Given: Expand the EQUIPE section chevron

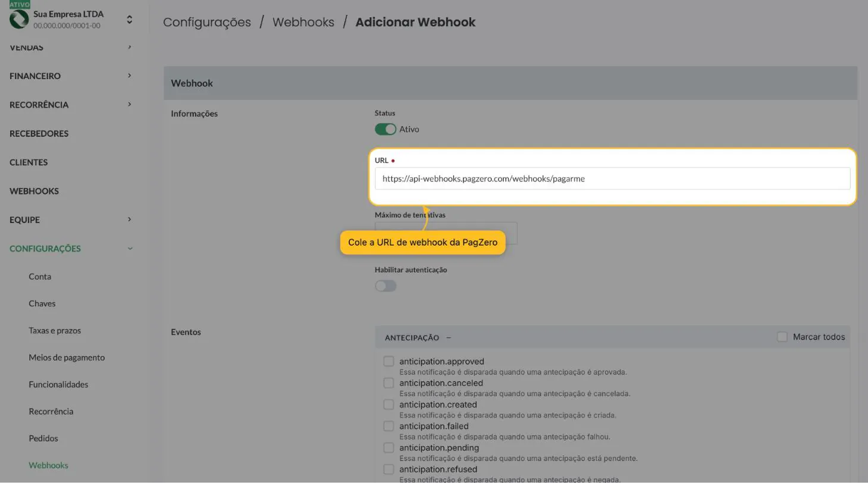Looking at the screenshot, I should tap(129, 219).
